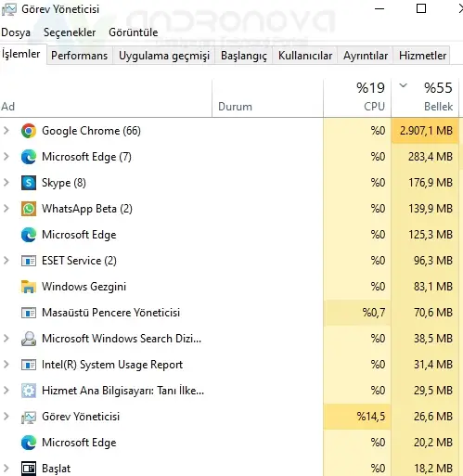
Task: Click the 38,5 MB memory value
Action: (x=433, y=339)
